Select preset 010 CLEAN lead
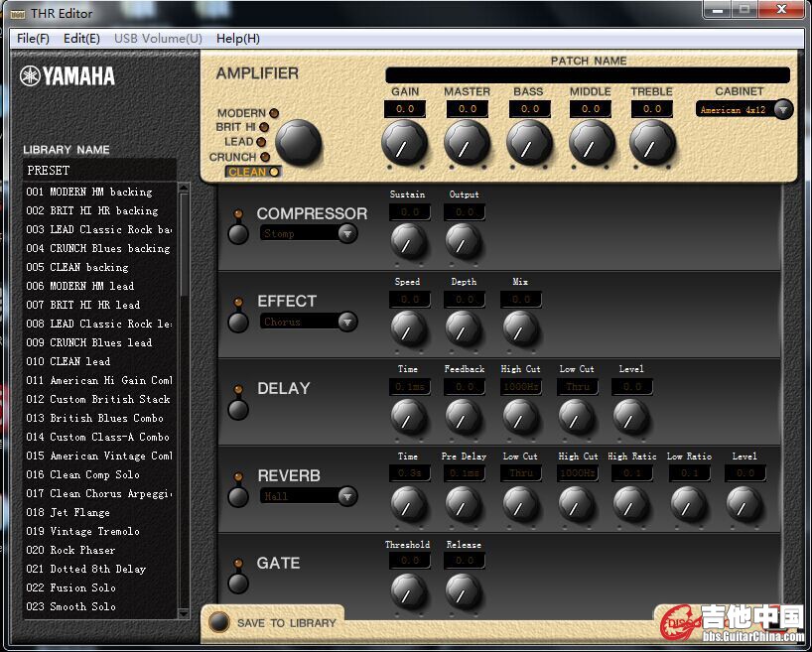 point(99,361)
